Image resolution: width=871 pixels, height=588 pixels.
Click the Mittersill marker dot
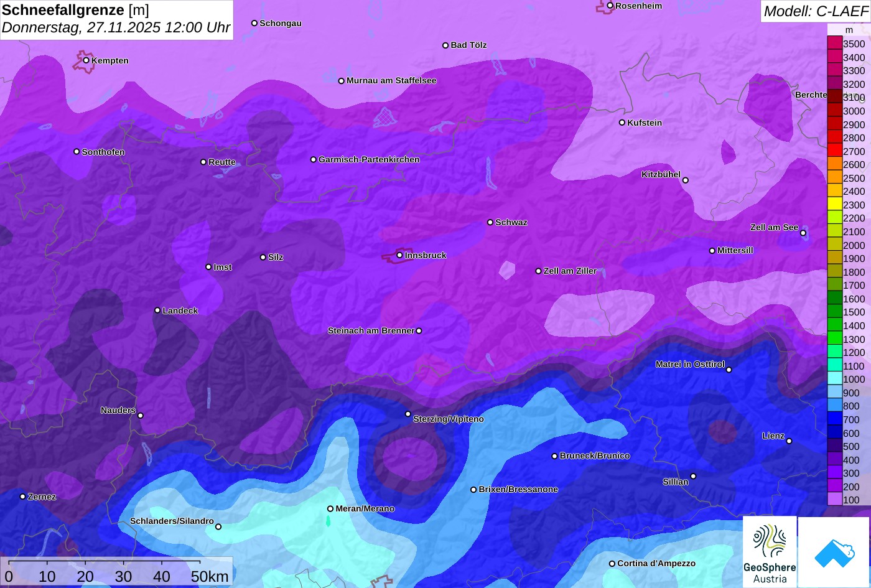pos(712,251)
